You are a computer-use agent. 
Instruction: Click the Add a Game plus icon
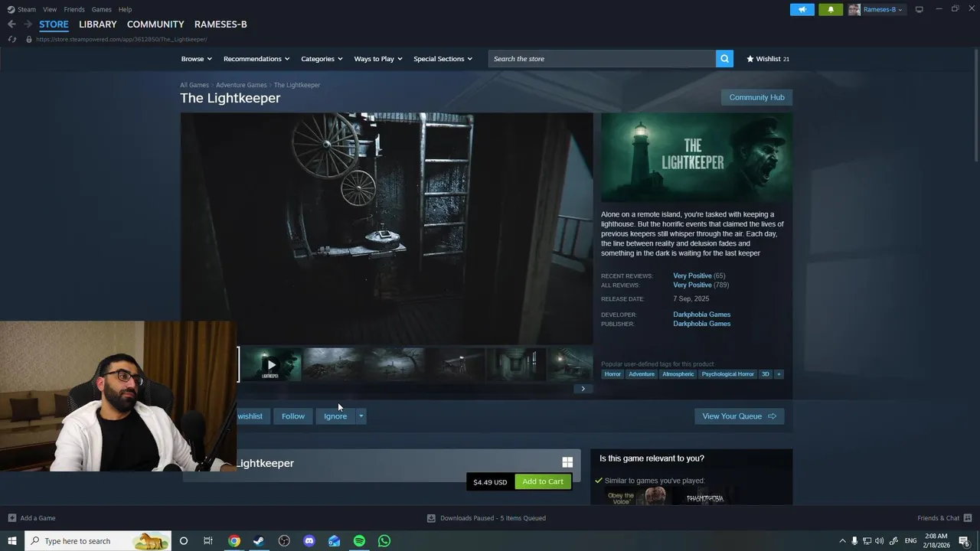point(11,518)
